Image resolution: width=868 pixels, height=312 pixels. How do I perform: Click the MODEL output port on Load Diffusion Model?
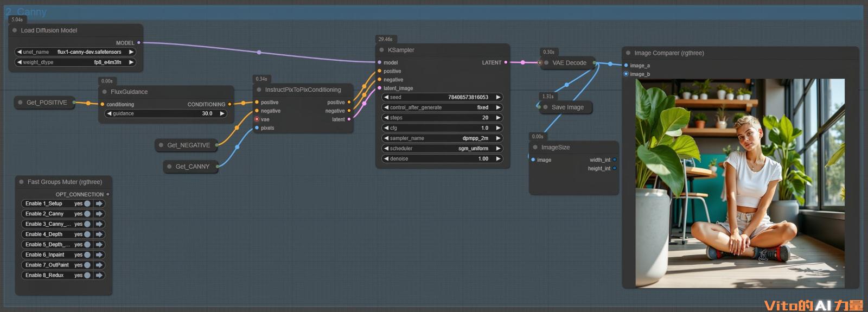click(139, 42)
